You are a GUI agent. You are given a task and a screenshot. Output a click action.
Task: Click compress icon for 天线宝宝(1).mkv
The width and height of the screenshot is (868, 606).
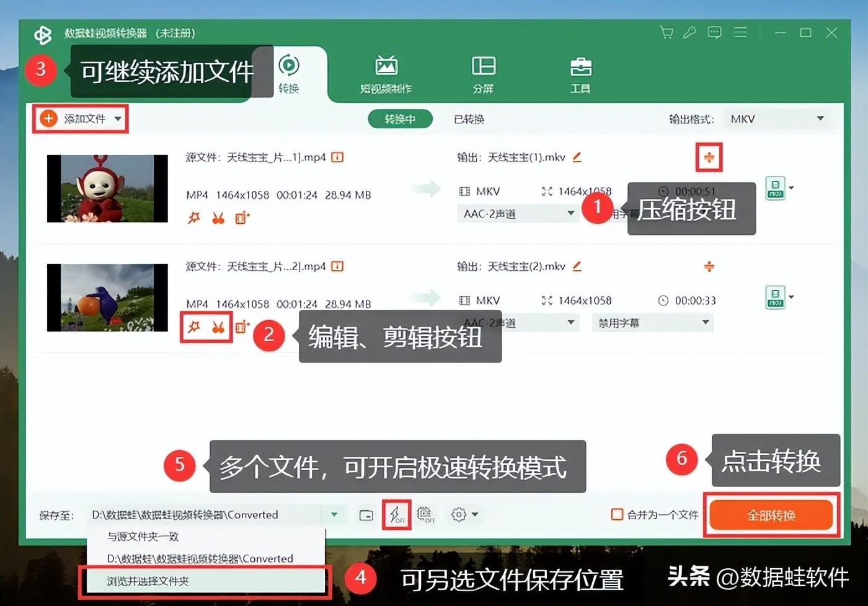(709, 157)
